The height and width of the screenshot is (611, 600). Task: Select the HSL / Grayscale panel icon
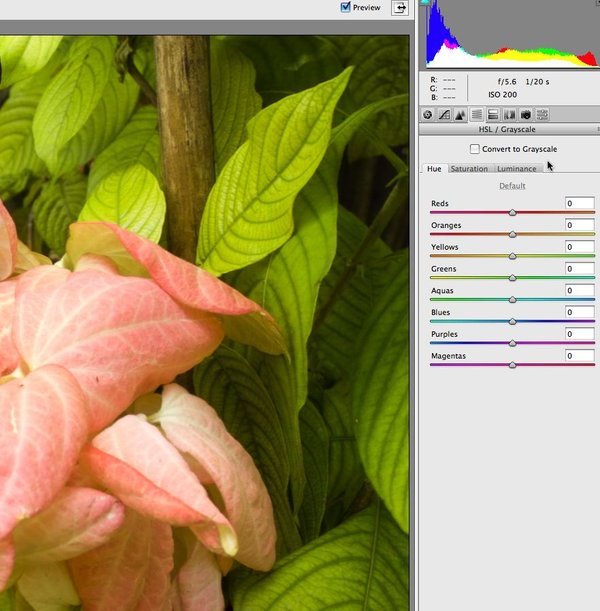(x=477, y=115)
